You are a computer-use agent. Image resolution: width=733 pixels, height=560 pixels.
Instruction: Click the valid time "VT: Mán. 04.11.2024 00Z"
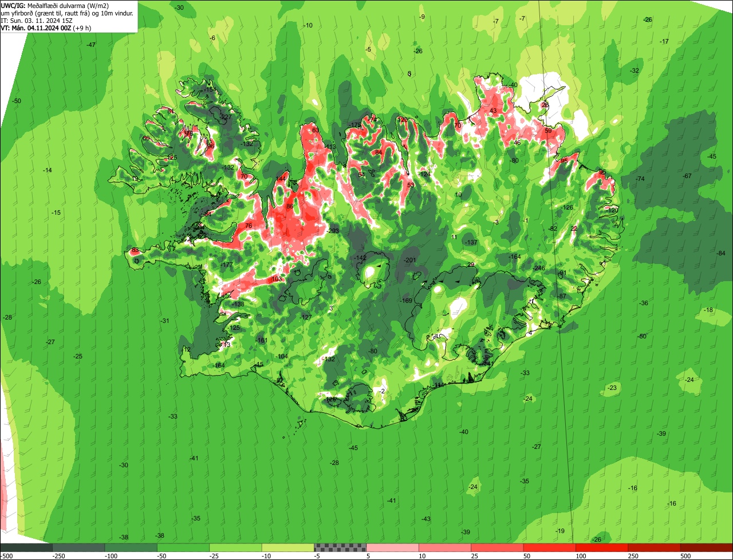36,27
